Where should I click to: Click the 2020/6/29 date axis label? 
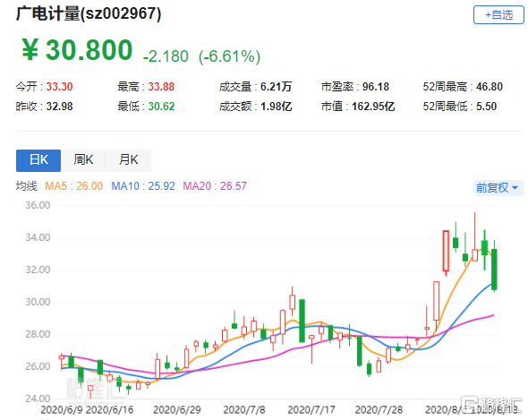pos(177,410)
